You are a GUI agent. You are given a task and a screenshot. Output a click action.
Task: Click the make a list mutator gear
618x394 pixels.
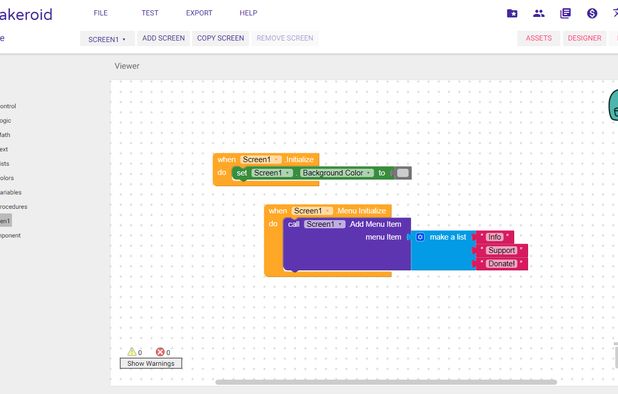(420, 237)
